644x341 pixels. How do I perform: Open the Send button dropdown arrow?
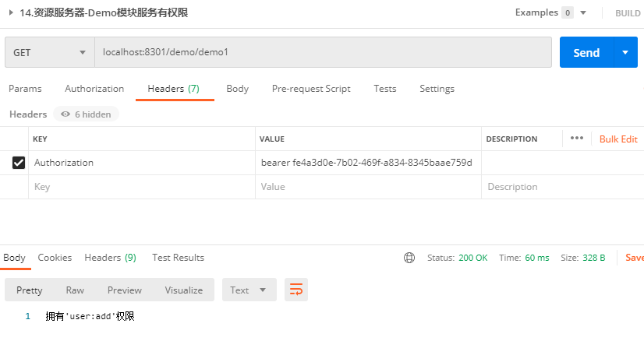(x=625, y=52)
